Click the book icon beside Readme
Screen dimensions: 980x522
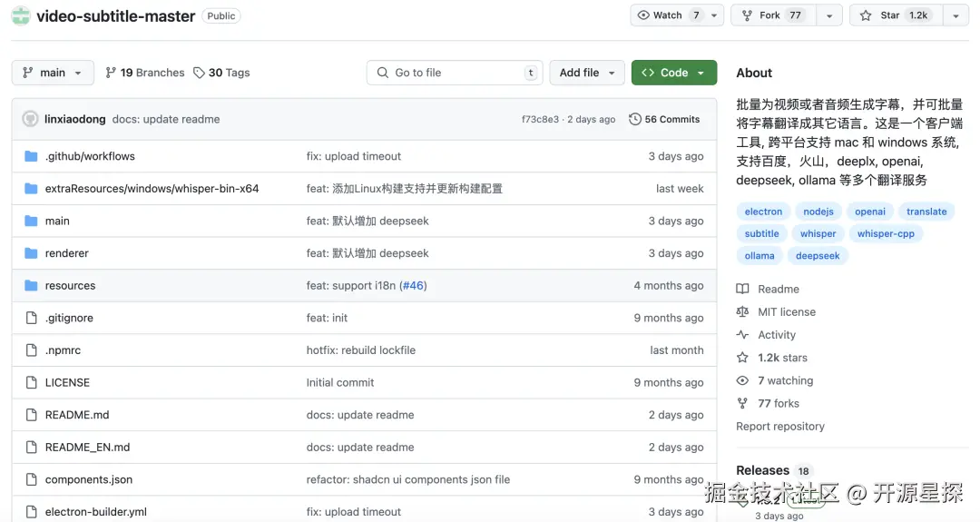742,289
